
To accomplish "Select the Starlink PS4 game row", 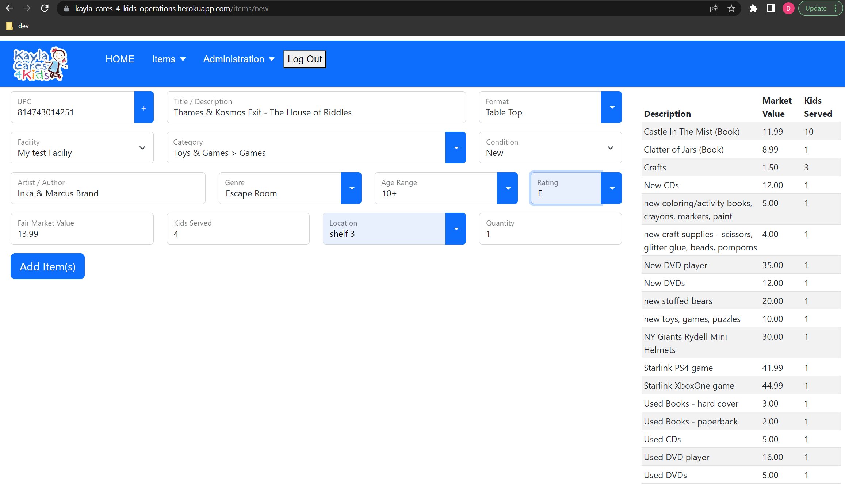I will (x=741, y=368).
